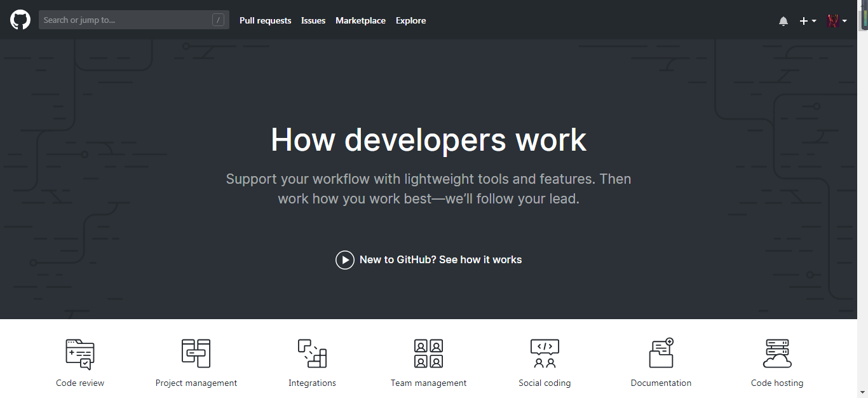This screenshot has width=868, height=398.
Task: Open Marketplace in top navigation
Action: [360, 20]
